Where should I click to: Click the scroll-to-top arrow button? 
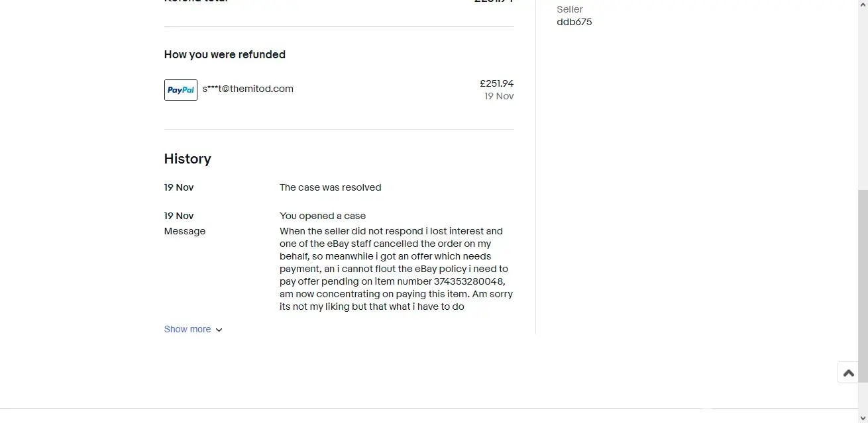(848, 373)
